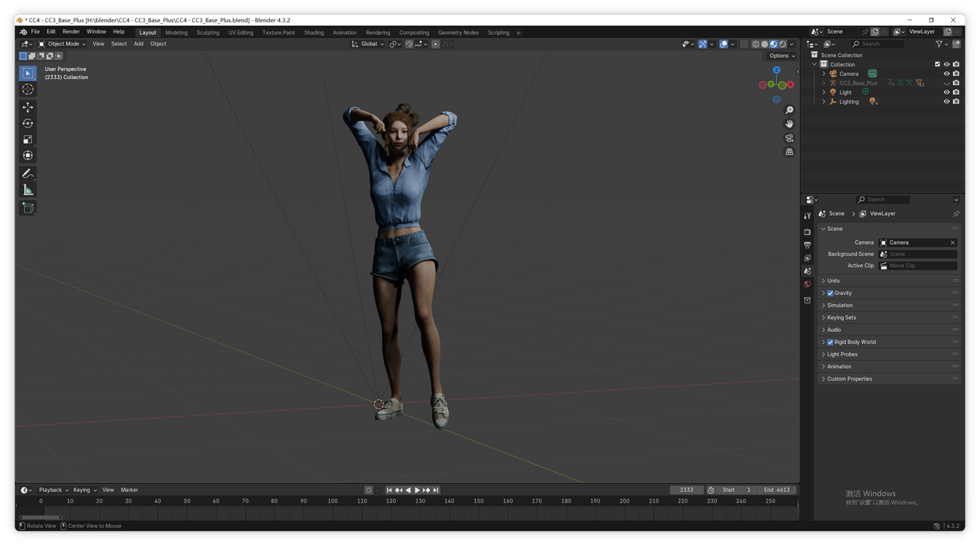Enable Gravity in Scene properties
980x546 pixels.
(x=830, y=293)
